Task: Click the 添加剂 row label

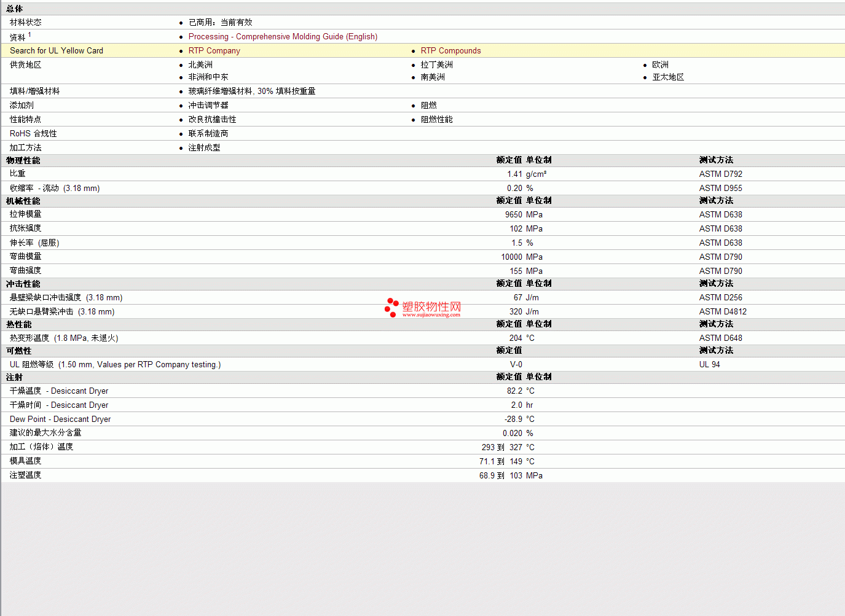Action: [x=22, y=106]
